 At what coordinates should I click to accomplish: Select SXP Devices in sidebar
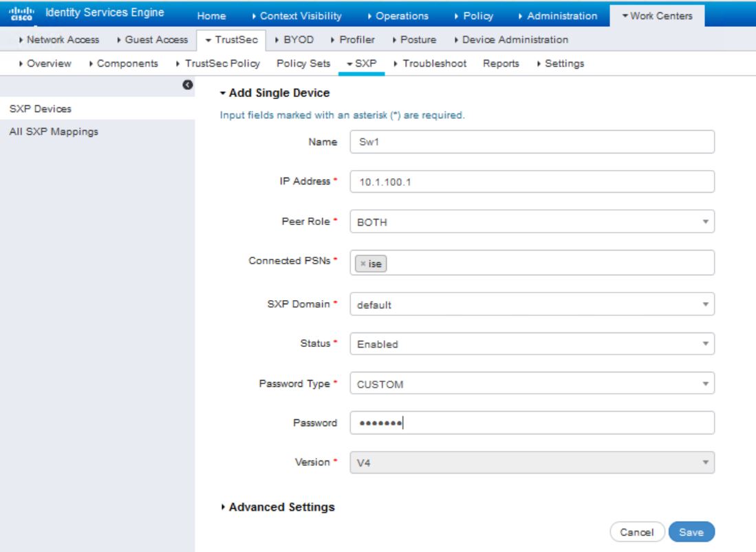[x=98, y=109]
